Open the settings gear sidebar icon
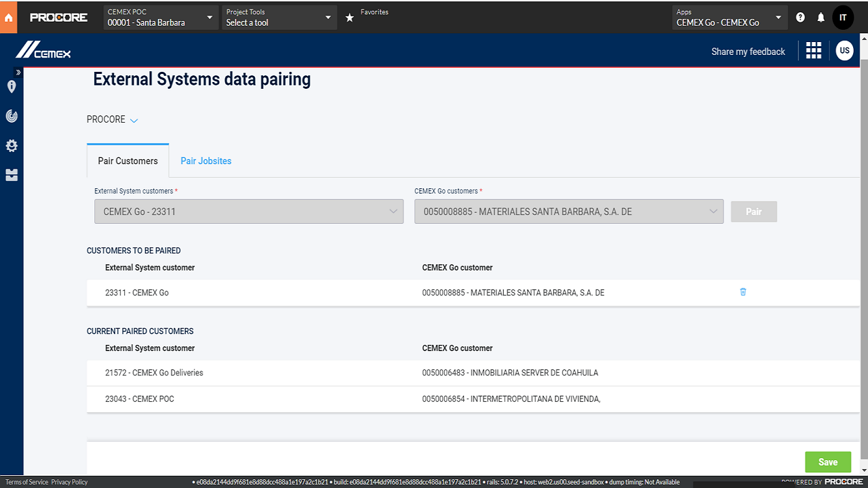 12,146
